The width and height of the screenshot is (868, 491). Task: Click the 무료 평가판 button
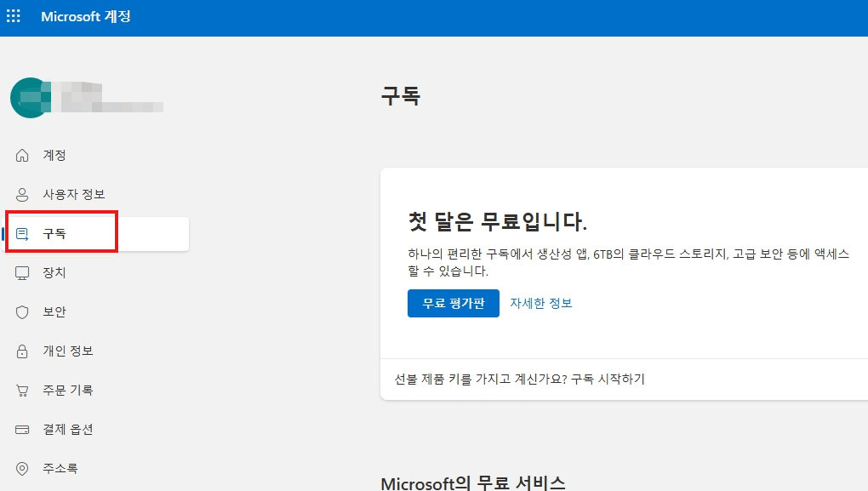click(x=454, y=303)
